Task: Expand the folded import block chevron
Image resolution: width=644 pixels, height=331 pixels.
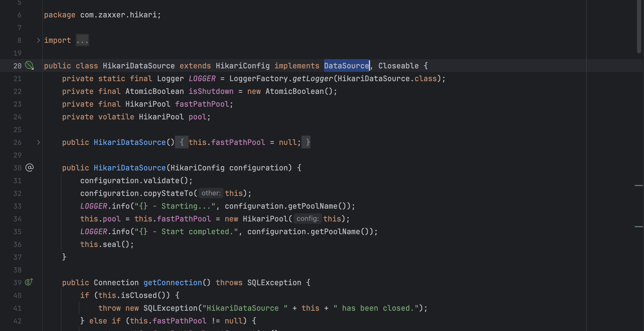Action: pyautogui.click(x=38, y=40)
